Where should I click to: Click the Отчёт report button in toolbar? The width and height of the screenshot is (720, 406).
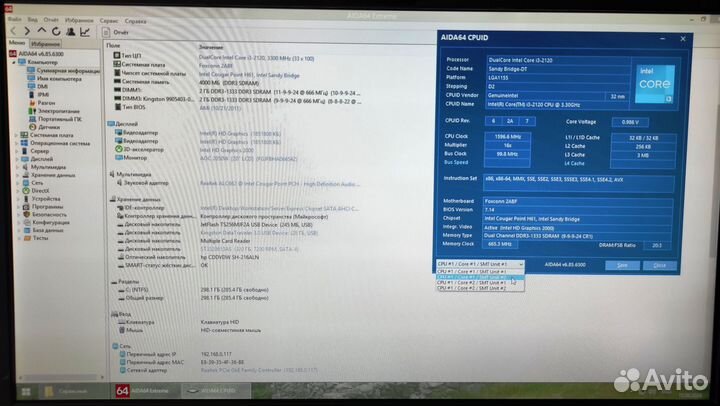pos(116,32)
